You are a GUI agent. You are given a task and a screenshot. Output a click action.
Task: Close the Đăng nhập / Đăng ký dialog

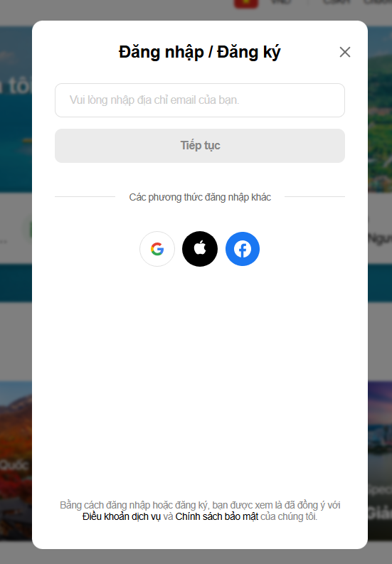[345, 52]
